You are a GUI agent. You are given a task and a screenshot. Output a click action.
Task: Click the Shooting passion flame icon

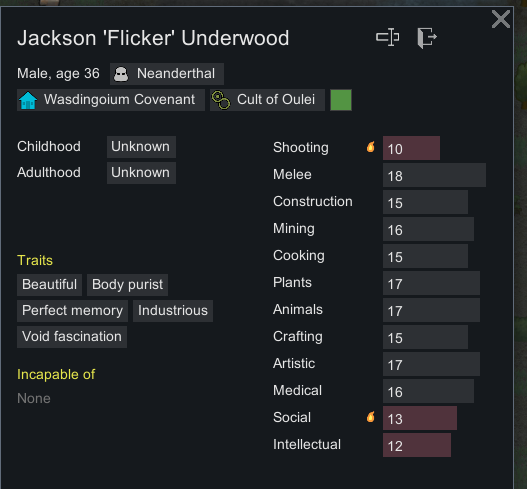(x=371, y=147)
